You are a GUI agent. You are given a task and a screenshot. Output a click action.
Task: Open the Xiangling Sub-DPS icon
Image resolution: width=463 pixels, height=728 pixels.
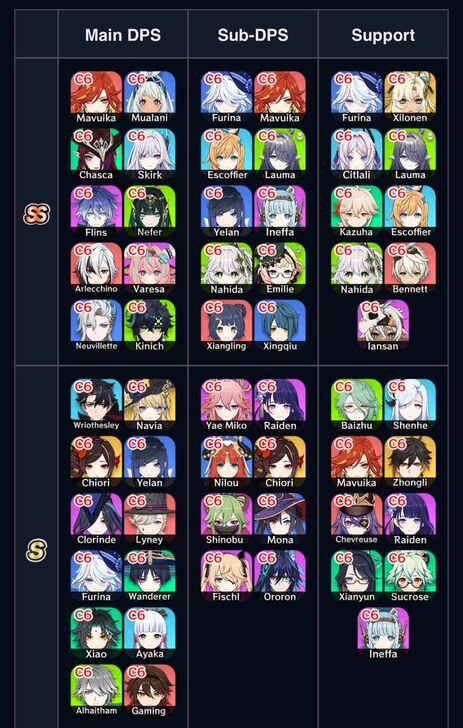click(227, 325)
